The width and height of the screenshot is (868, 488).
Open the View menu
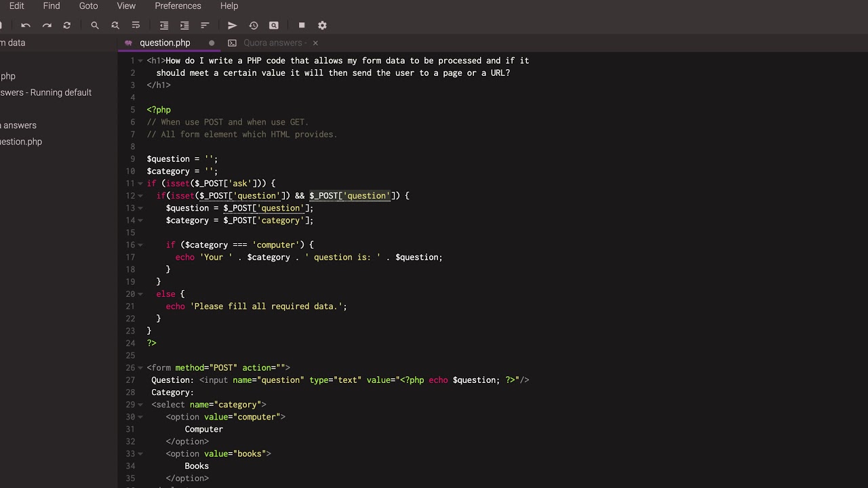[x=126, y=5]
